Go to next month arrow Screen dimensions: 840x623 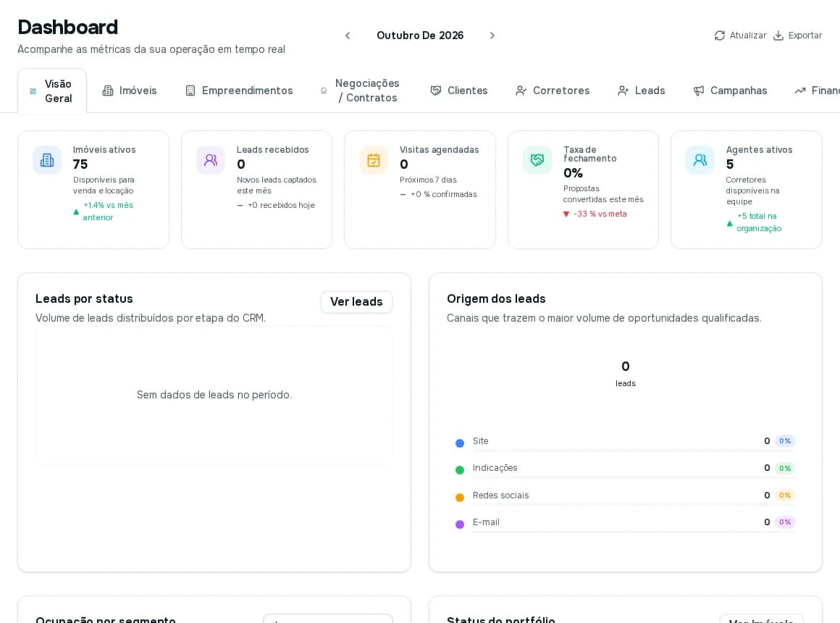[x=492, y=35]
